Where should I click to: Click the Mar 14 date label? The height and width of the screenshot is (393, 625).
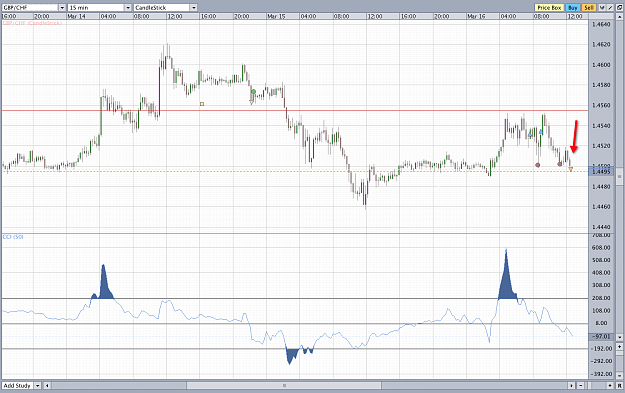click(x=76, y=16)
